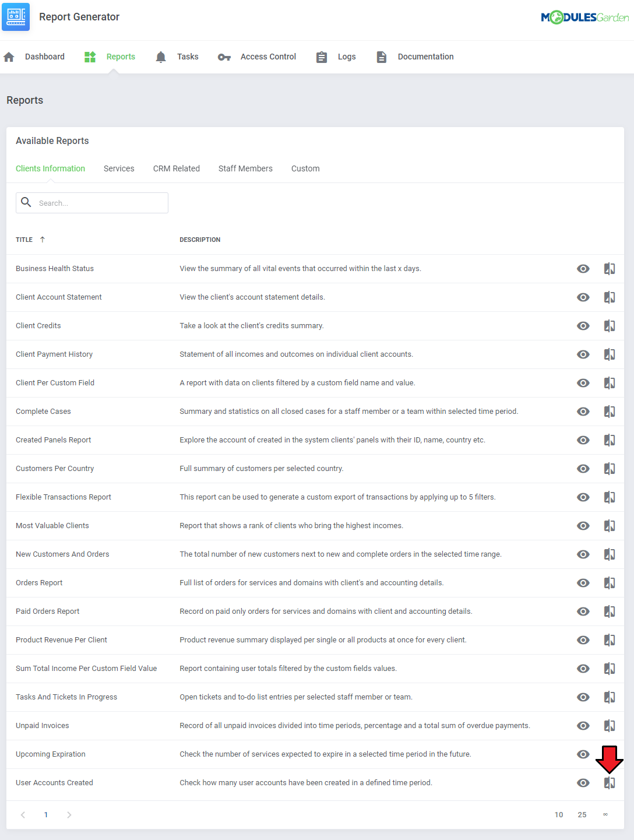Viewport: 634px width, 840px height.
Task: Open the Documentation page
Action: pos(415,57)
